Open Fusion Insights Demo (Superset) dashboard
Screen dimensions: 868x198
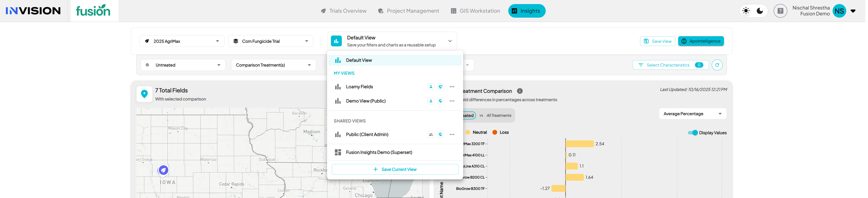click(379, 153)
